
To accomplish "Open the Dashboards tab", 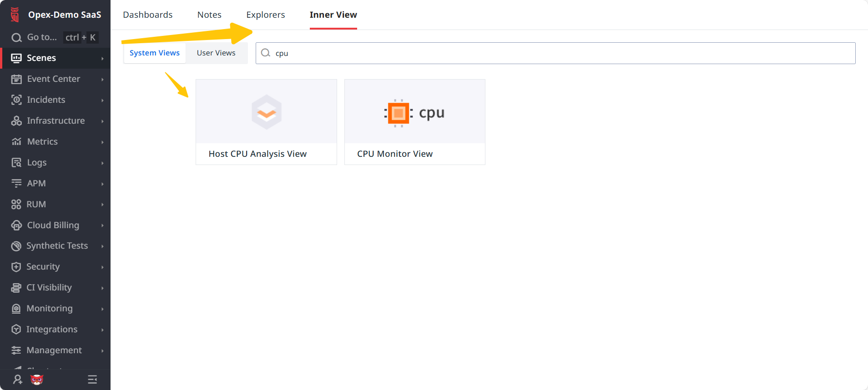I will [x=148, y=15].
